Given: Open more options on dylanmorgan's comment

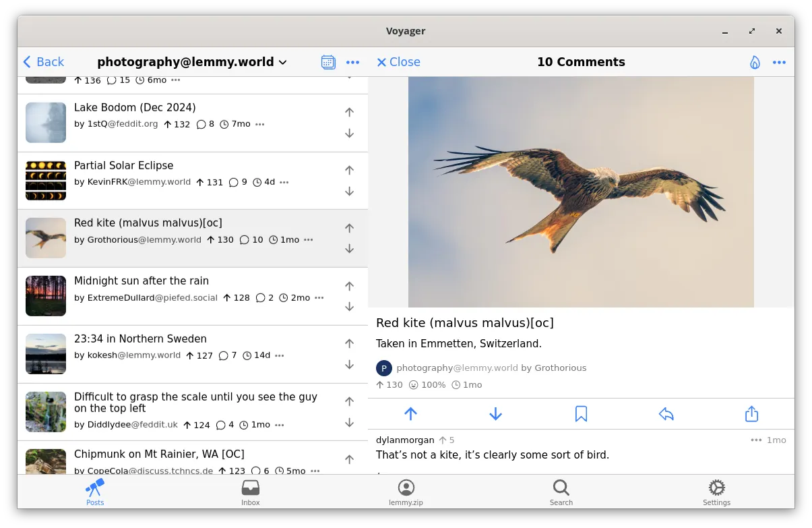Looking at the screenshot, I should [x=756, y=440].
